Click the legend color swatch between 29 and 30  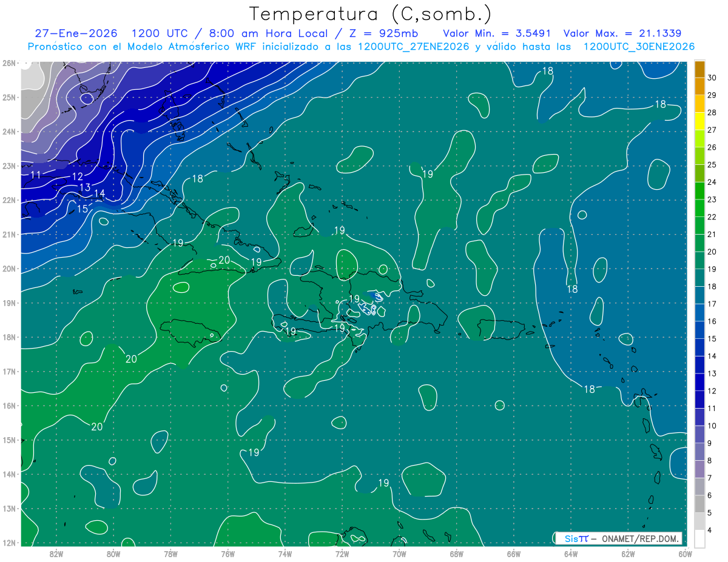[699, 86]
